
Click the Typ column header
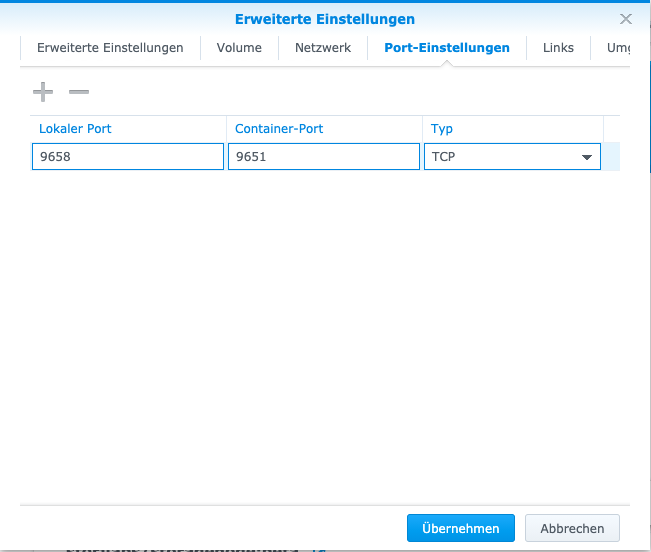513,129
